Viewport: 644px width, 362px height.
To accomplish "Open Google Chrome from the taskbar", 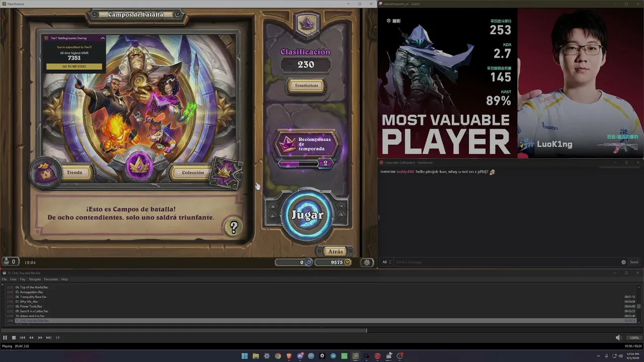I will click(278, 356).
